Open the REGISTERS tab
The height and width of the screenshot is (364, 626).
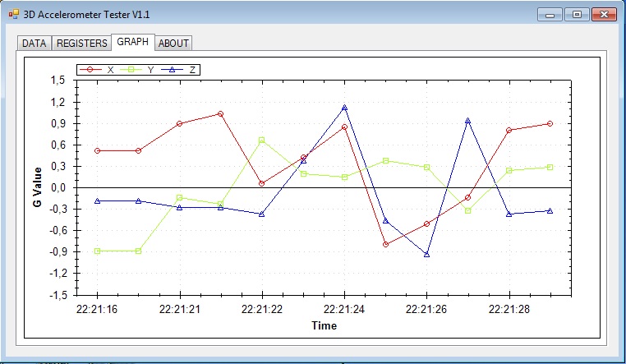click(x=81, y=43)
